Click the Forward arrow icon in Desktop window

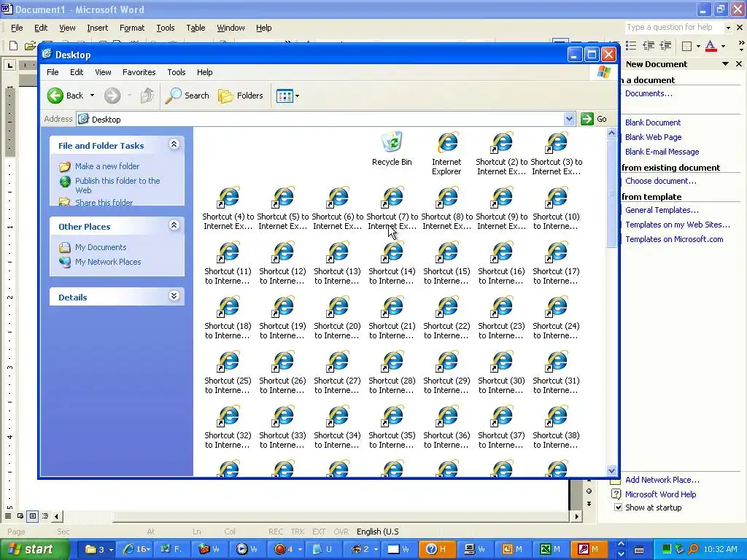pyautogui.click(x=112, y=96)
